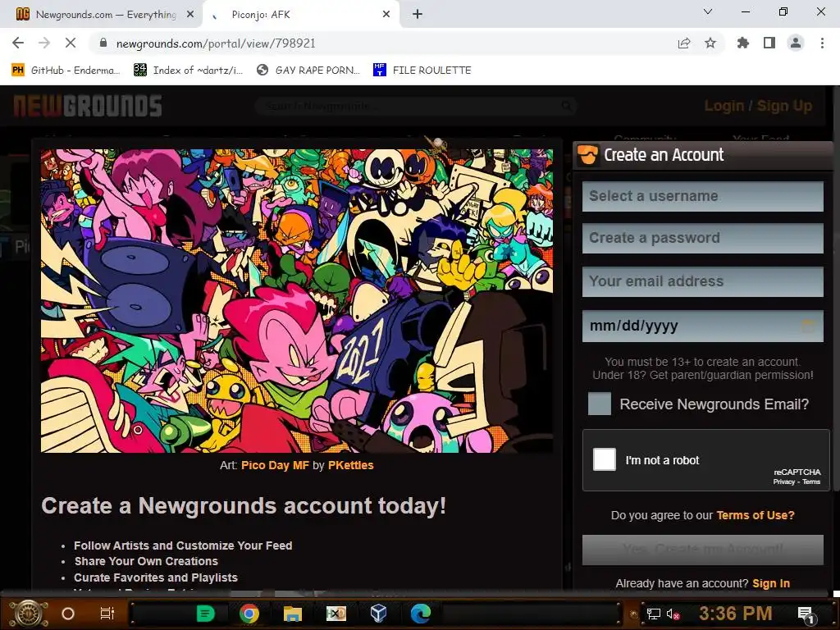Click the Sign In link

tap(771, 583)
